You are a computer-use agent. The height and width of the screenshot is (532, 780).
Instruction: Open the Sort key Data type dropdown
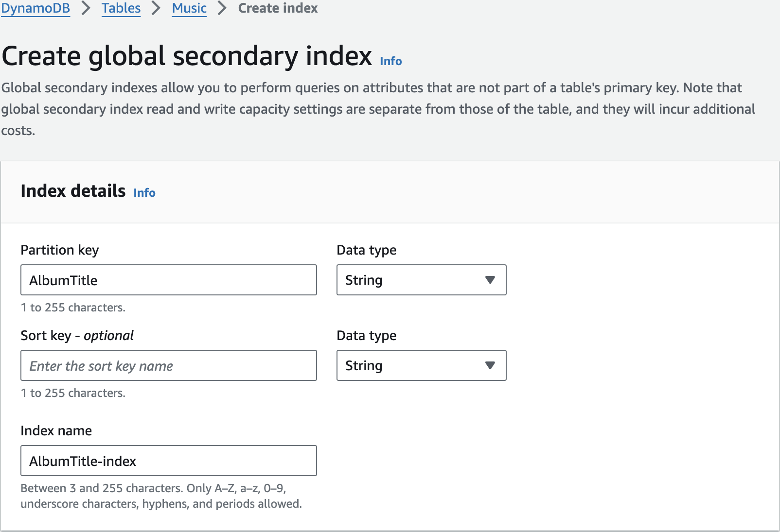coord(422,365)
